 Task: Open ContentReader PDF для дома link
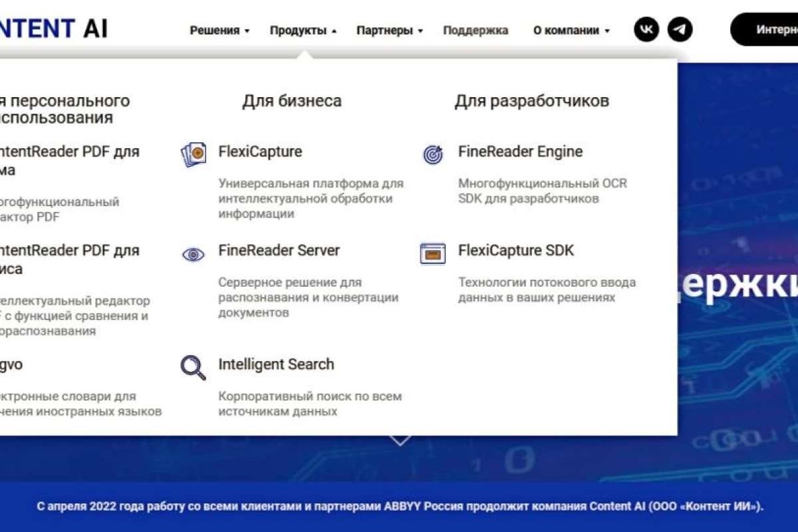pyautogui.click(x=70, y=160)
